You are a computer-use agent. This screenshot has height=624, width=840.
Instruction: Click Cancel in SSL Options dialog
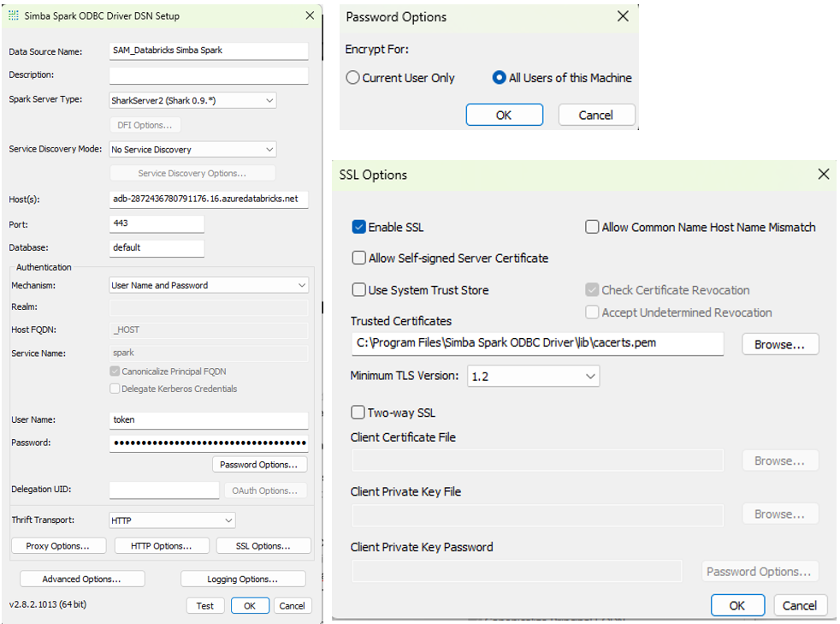click(800, 605)
